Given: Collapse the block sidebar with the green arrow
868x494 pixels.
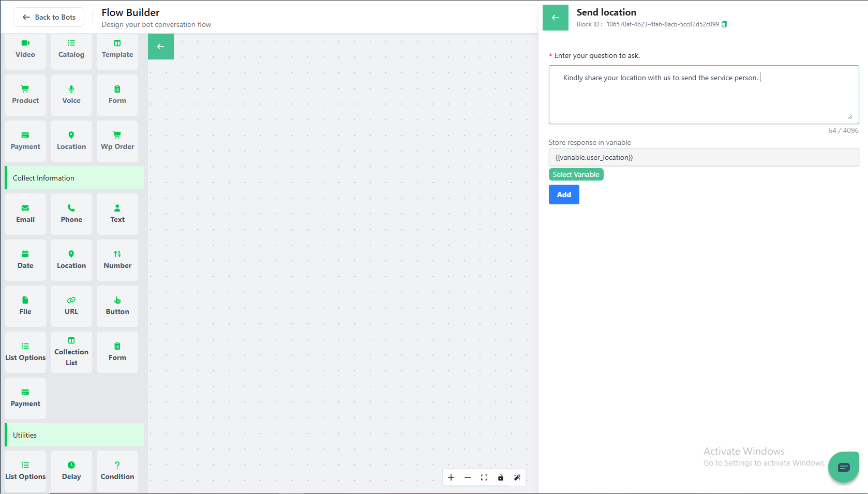Looking at the screenshot, I should tap(161, 47).
